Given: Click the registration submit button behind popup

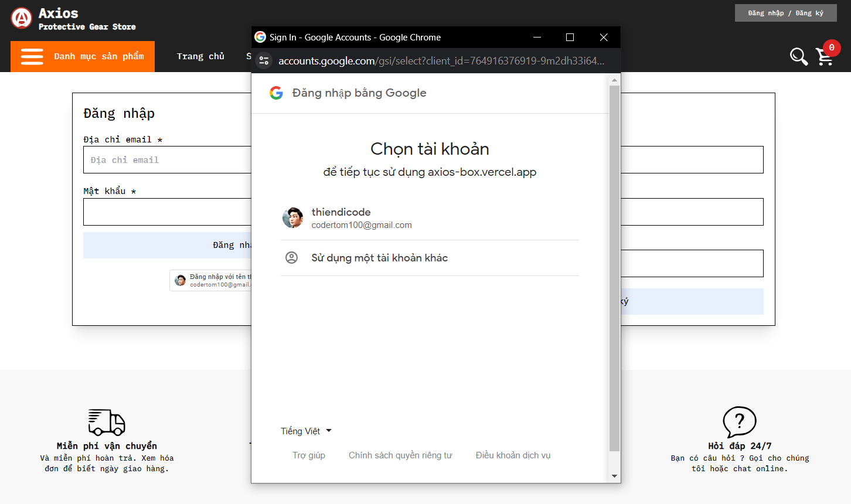Looking at the screenshot, I should tap(692, 301).
